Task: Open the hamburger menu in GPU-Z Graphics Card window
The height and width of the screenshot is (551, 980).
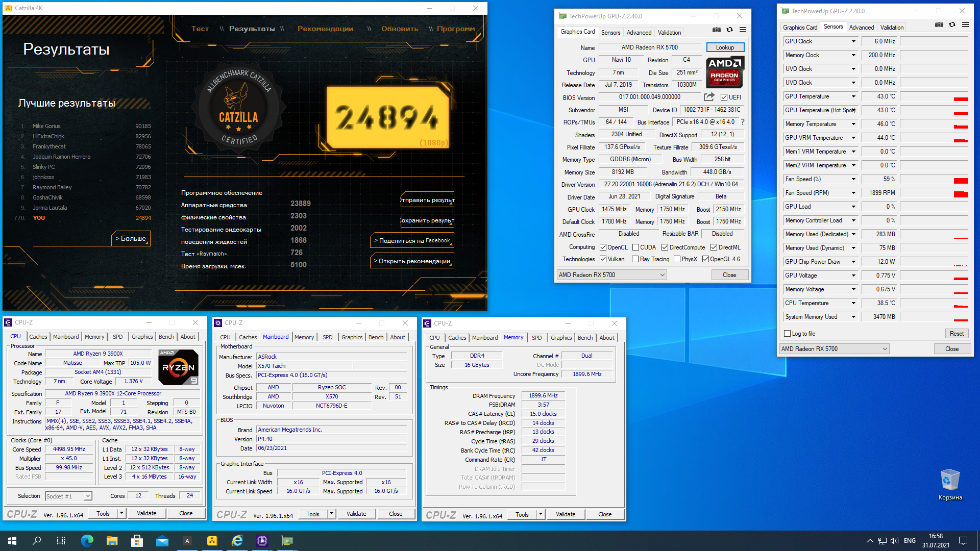Action: [743, 30]
